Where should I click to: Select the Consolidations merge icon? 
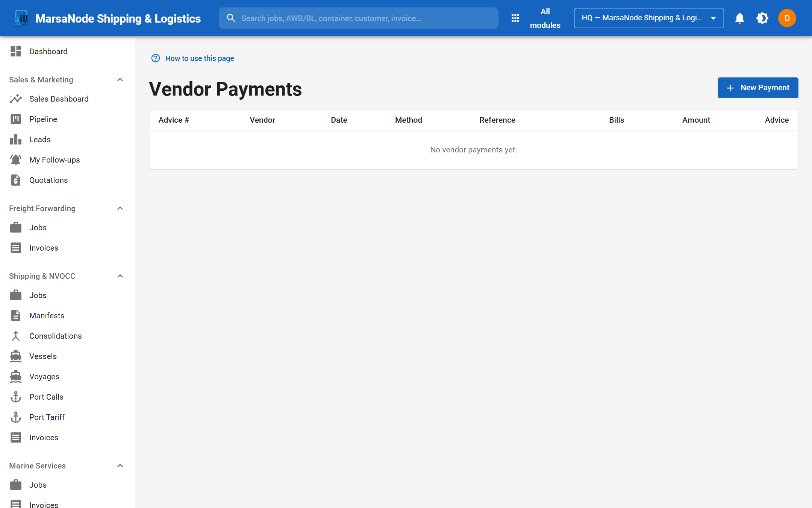[x=16, y=336]
